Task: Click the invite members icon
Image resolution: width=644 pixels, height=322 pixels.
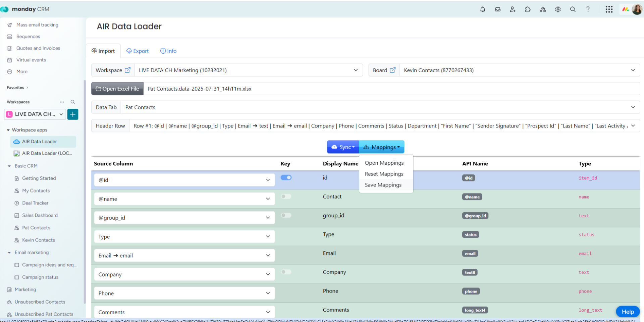Action: point(513,9)
